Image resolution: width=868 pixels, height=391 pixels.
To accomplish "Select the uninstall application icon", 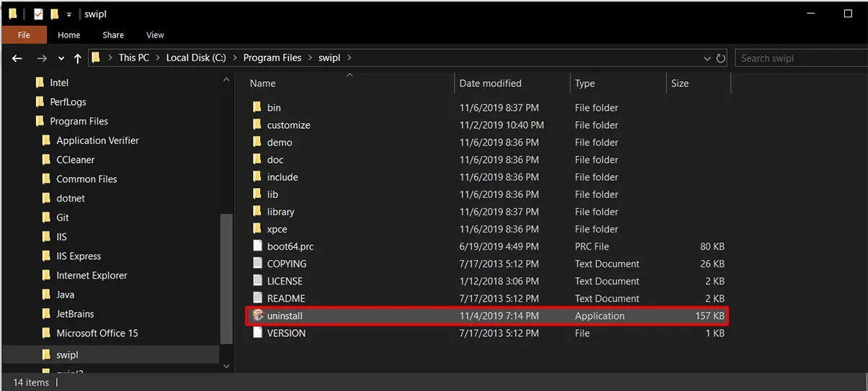I will click(258, 315).
